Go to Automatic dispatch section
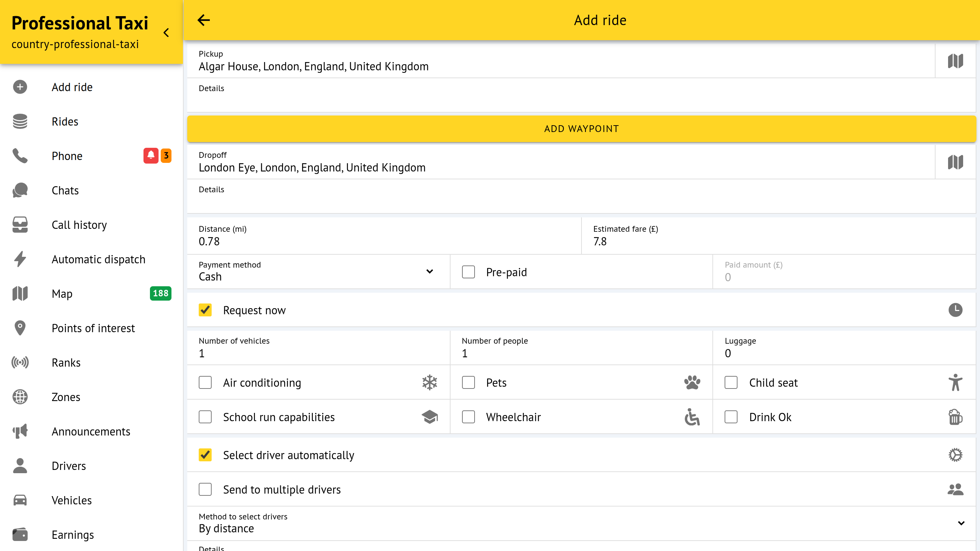 (98, 259)
